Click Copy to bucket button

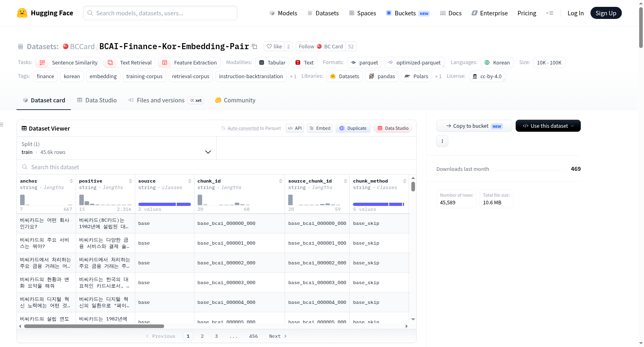tap(474, 126)
